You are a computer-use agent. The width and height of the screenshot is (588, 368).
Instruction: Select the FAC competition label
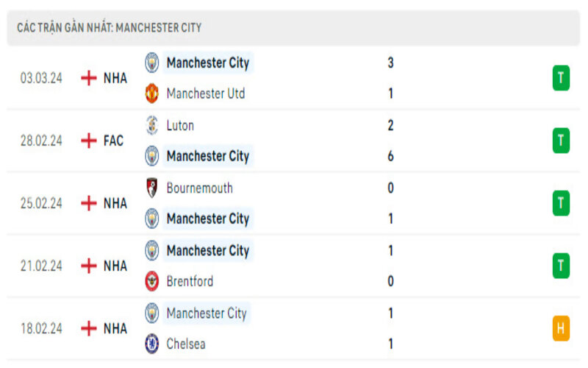(113, 141)
